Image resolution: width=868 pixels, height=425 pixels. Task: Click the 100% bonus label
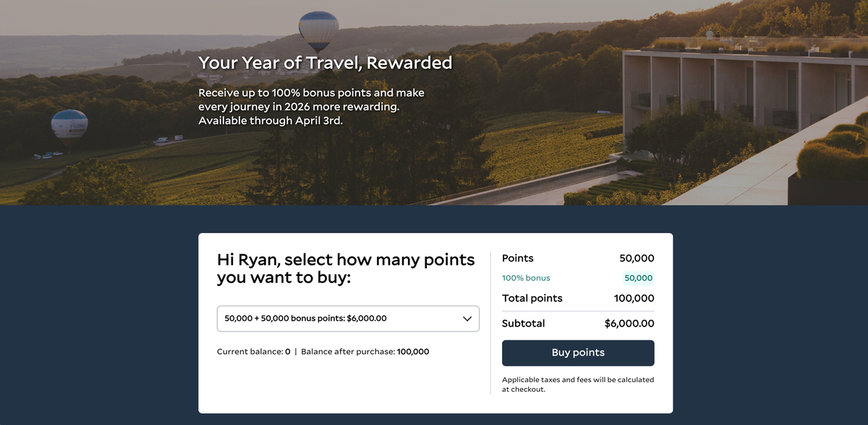[526, 277]
